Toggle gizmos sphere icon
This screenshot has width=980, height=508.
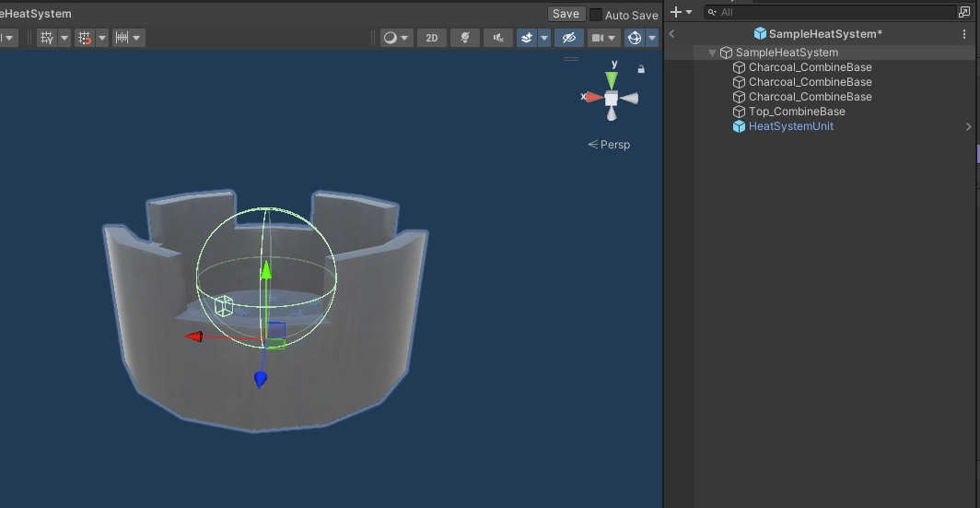point(635,38)
